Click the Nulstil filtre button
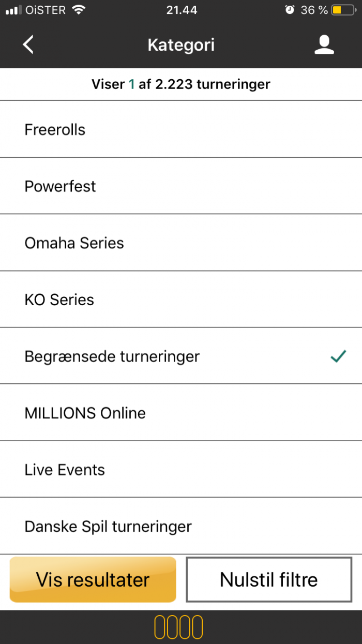 point(269,579)
